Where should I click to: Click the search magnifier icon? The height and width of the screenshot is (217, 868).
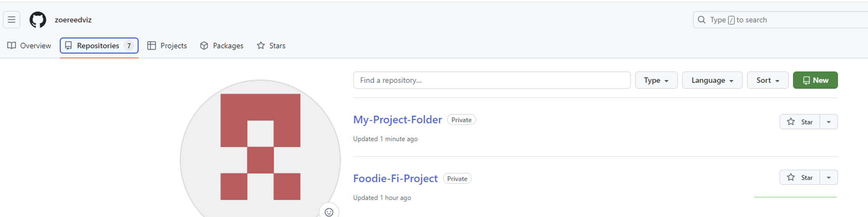(x=701, y=20)
